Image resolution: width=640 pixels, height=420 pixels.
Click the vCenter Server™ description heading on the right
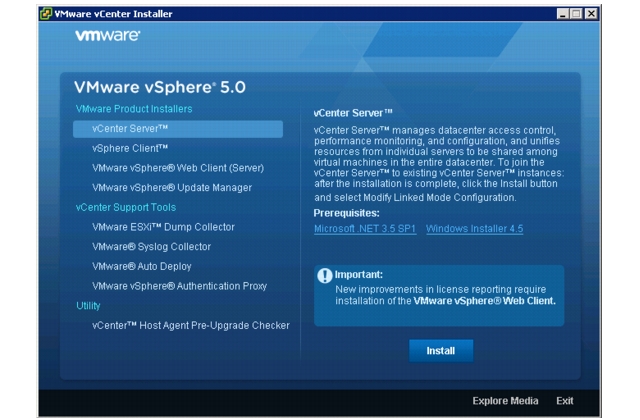click(x=353, y=113)
